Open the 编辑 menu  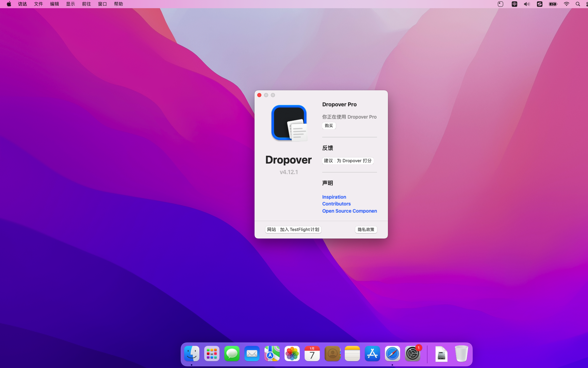pos(54,4)
